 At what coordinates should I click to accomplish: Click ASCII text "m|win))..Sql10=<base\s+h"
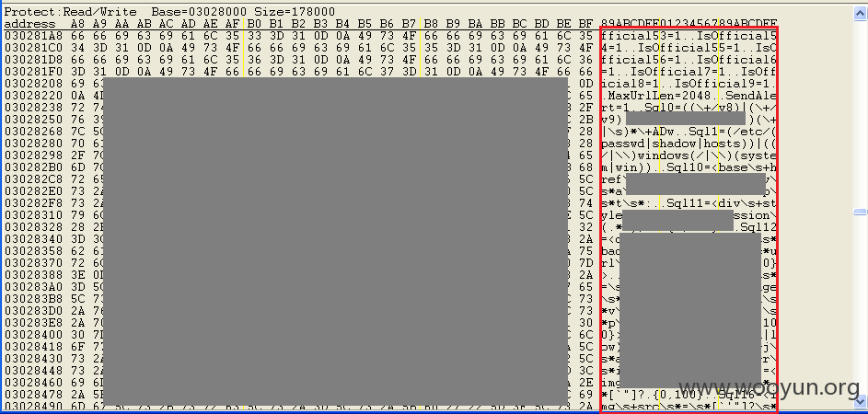pos(689,167)
